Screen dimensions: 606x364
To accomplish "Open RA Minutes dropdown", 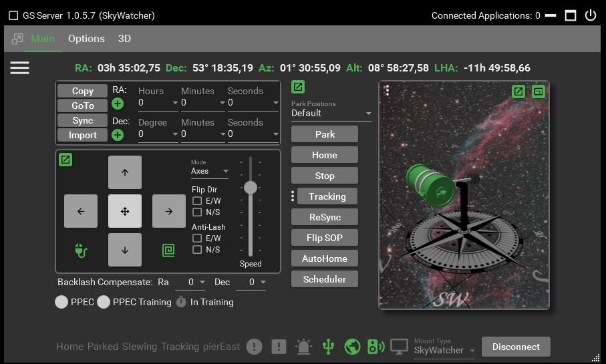I will [203, 103].
